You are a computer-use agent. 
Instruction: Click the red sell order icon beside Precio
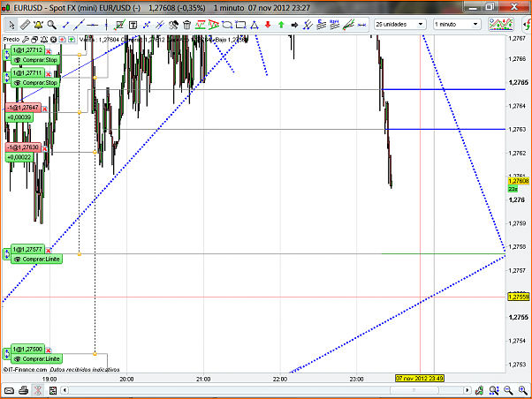pos(62,40)
